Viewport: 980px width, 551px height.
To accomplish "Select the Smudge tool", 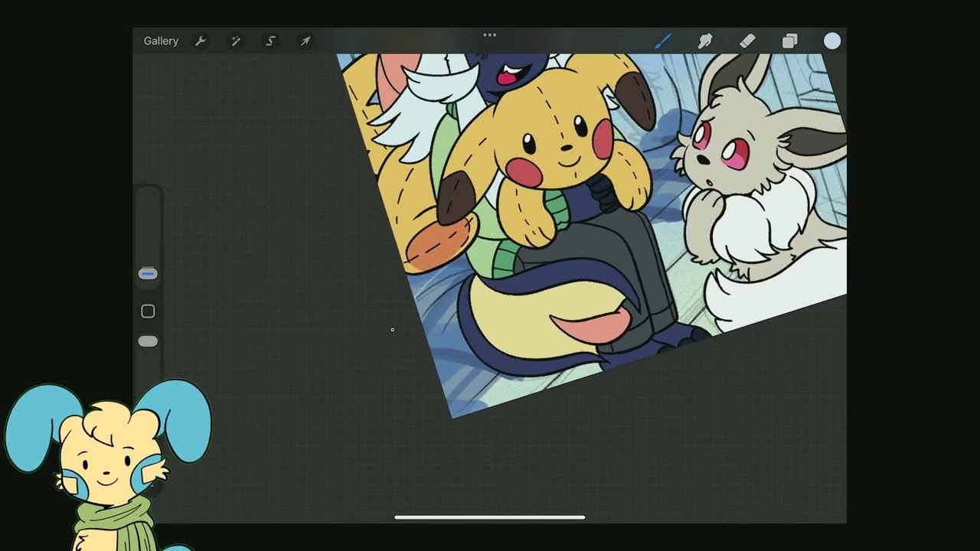I will 705,41.
